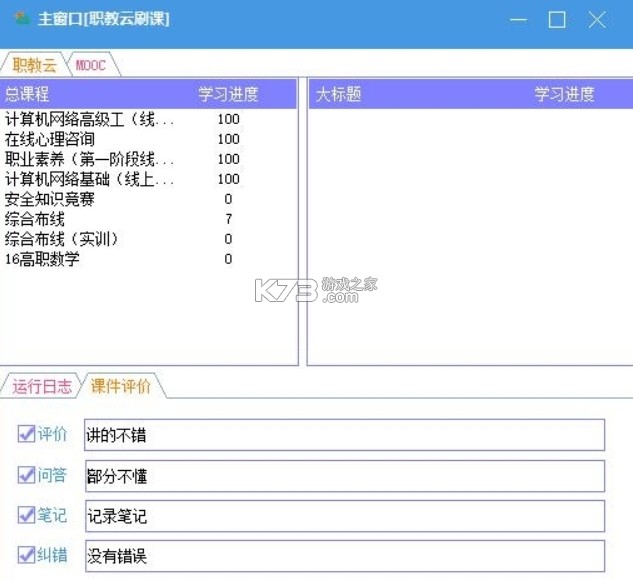Screen dimensions: 633x580
Task: Close the 主窗口 window
Action: tap(597, 19)
